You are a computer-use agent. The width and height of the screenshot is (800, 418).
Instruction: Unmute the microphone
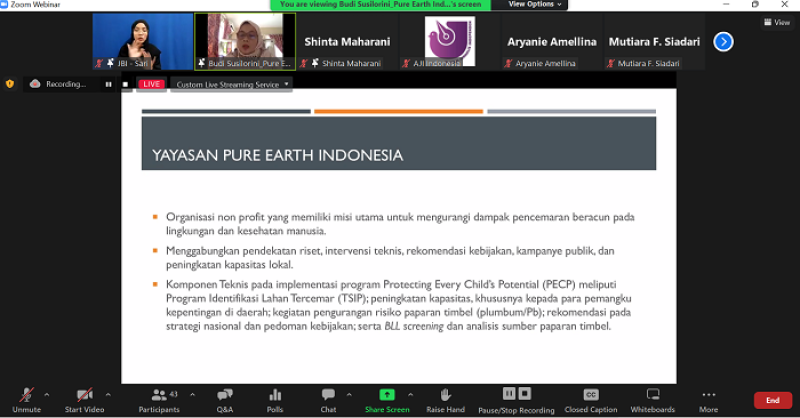(x=27, y=395)
